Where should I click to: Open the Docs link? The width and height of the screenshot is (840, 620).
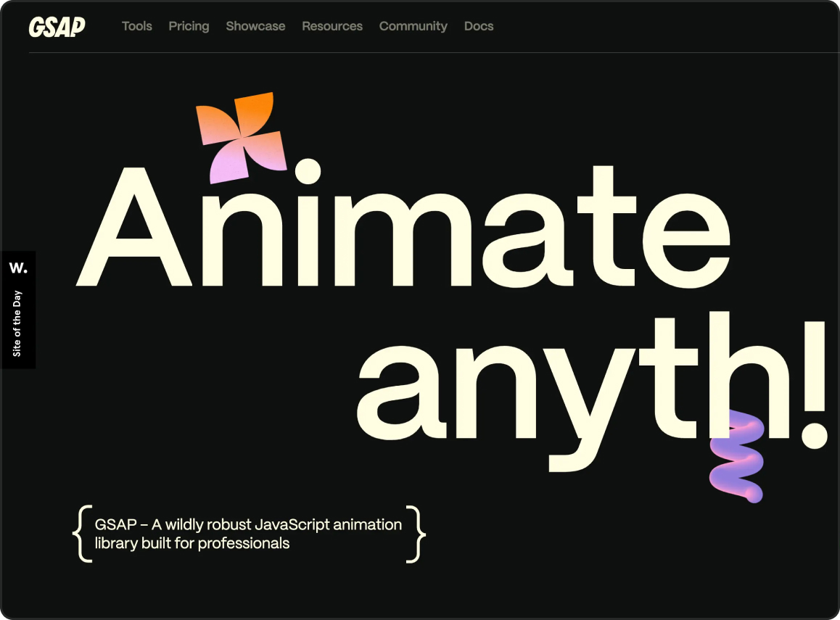(x=478, y=26)
